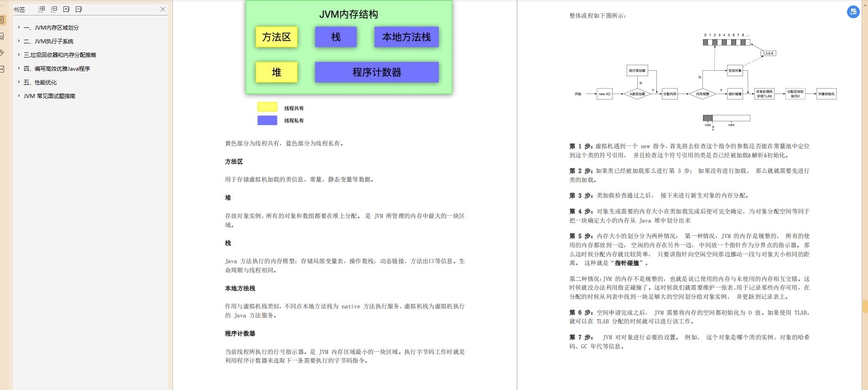Viewport: 868px width, 390px height.
Task: Click the 内存规整 diamond flowchart node
Action: 702,94
